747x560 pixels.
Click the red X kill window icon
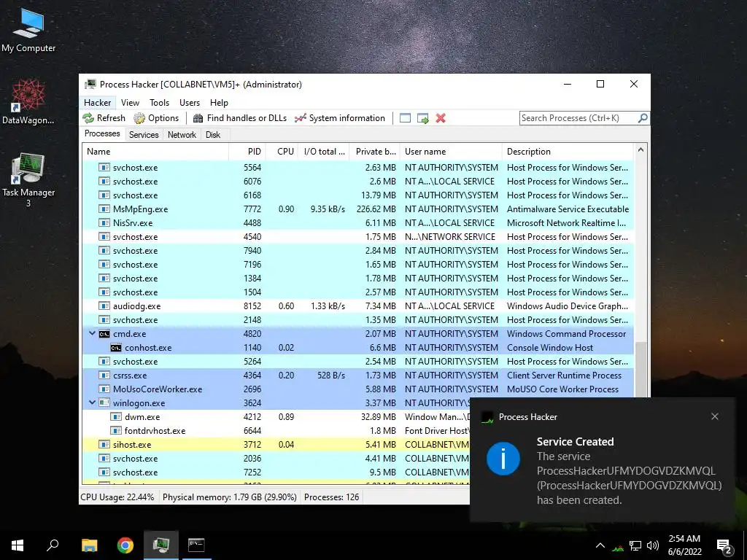pos(441,118)
